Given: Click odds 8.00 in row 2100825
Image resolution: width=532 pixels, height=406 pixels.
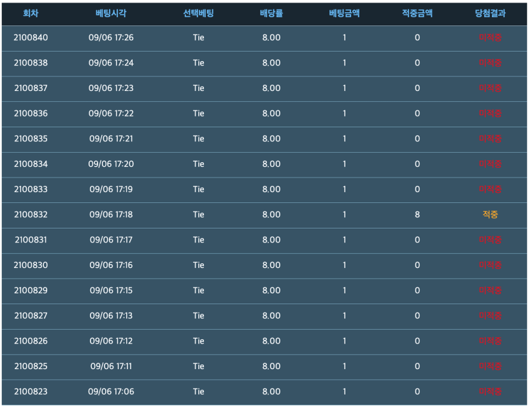Looking at the screenshot, I should (x=271, y=367).
